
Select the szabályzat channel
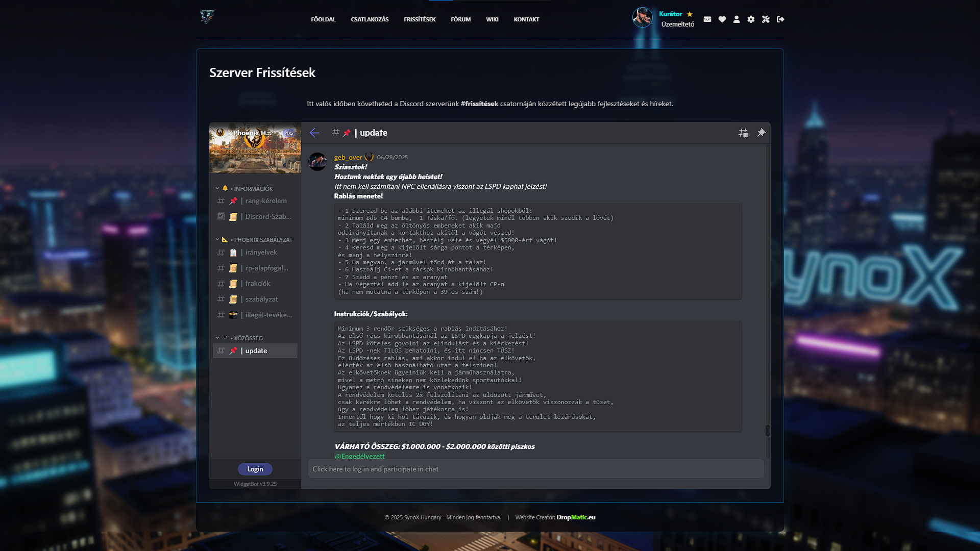click(255, 299)
